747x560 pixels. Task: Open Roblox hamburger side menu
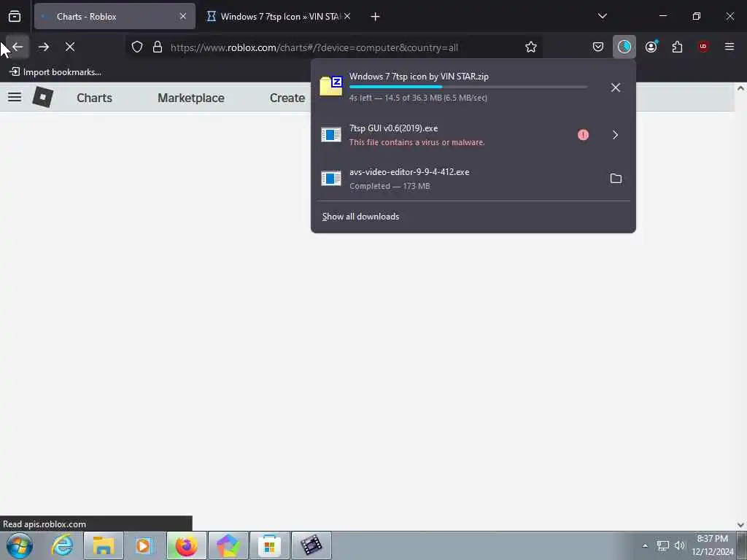point(15,98)
